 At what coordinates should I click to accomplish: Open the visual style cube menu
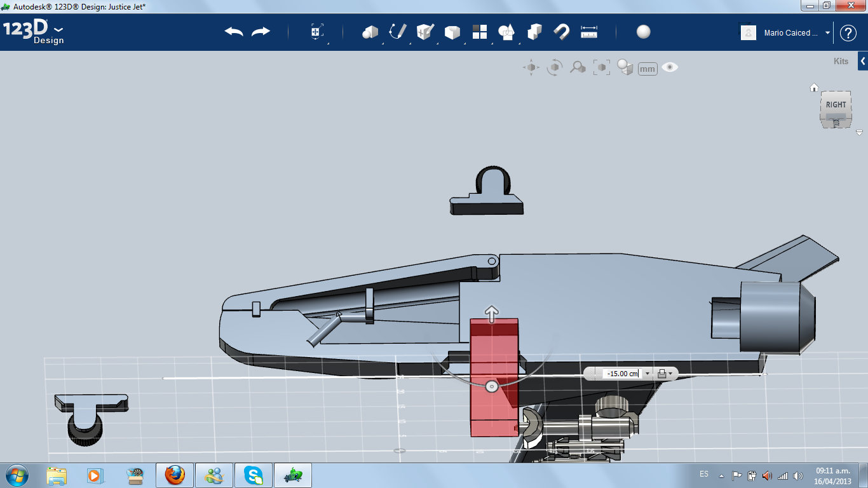point(625,67)
